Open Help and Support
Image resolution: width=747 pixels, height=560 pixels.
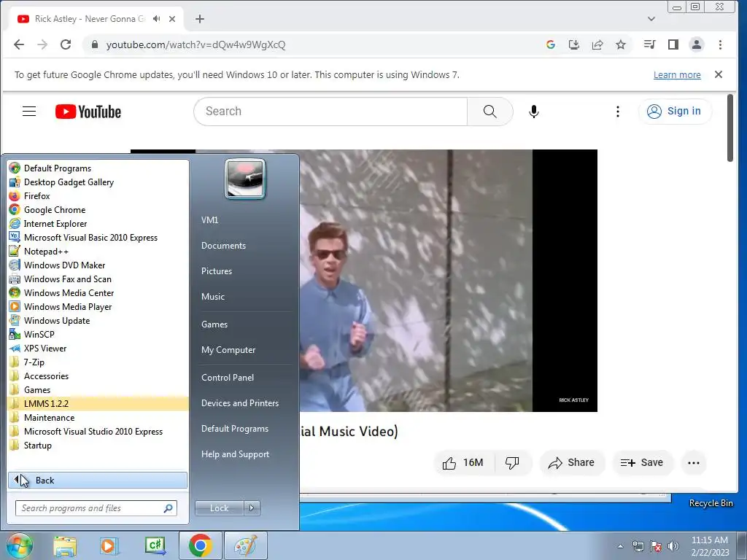click(235, 454)
